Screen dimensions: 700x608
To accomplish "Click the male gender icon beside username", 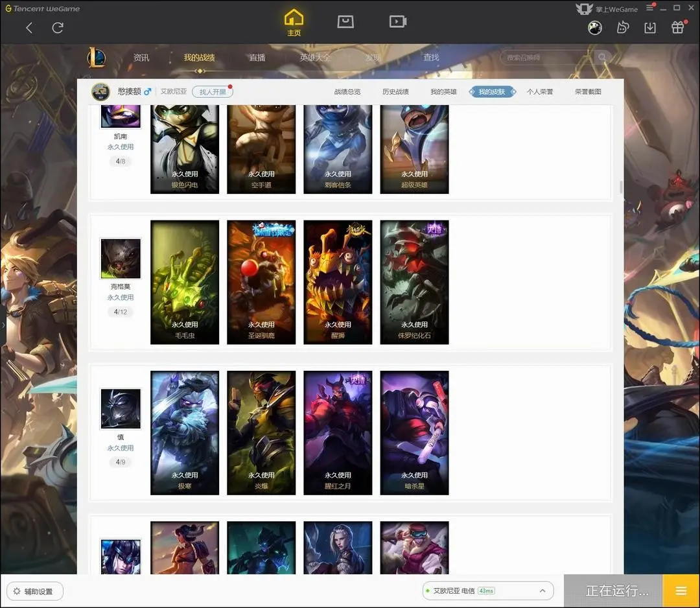I will [x=147, y=91].
